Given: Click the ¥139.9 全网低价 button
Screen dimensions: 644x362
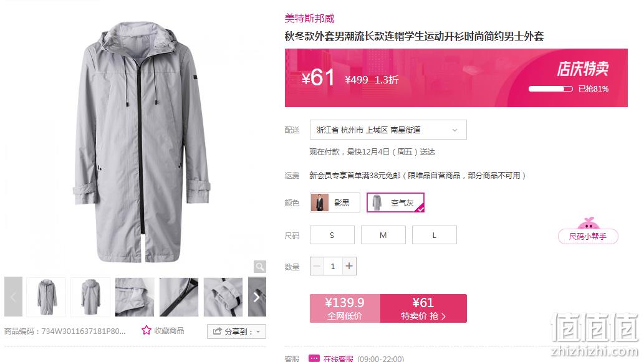Looking at the screenshot, I should click(x=345, y=308).
